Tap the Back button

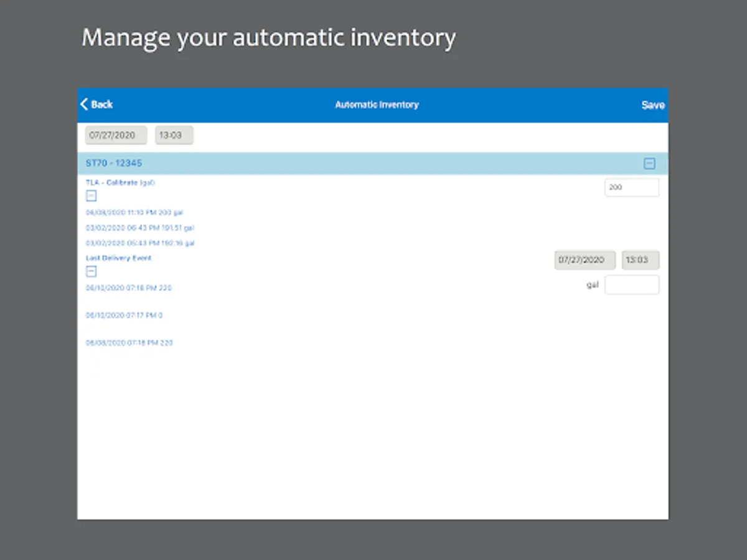98,105
